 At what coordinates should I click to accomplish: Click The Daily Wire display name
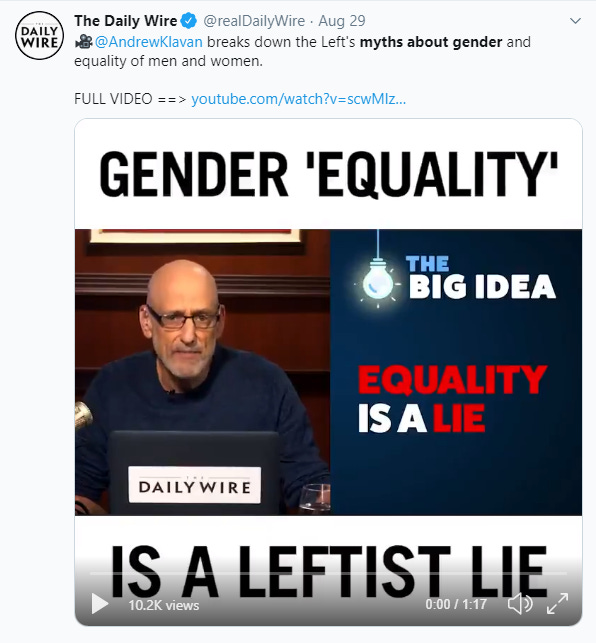click(126, 21)
